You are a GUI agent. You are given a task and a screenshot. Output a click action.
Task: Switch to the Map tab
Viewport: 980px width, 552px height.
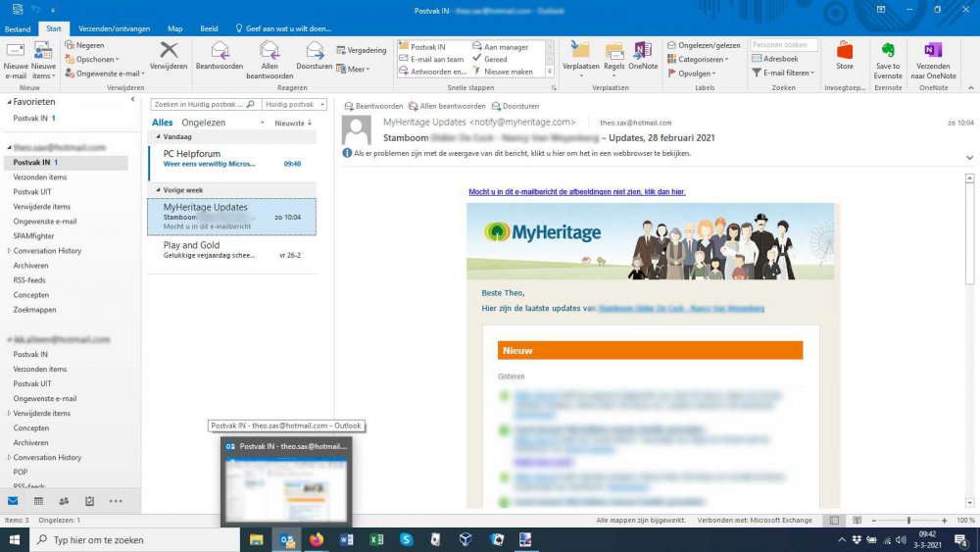175,28
